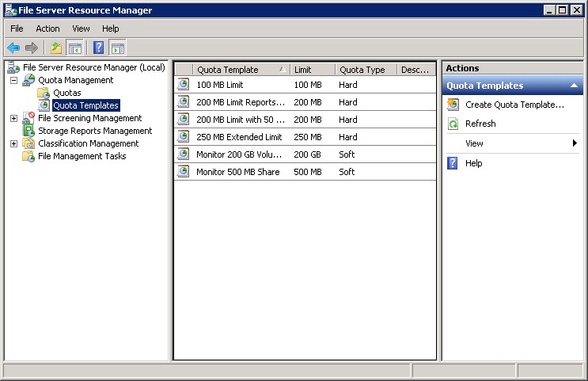Expand the File Screening Management node
Viewport: 588px width, 381px height.
pos(13,118)
